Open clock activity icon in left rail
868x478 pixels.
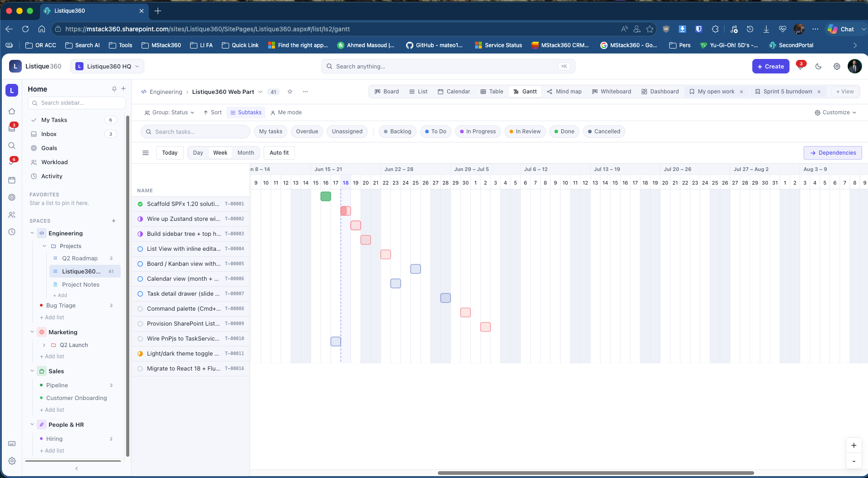click(12, 232)
